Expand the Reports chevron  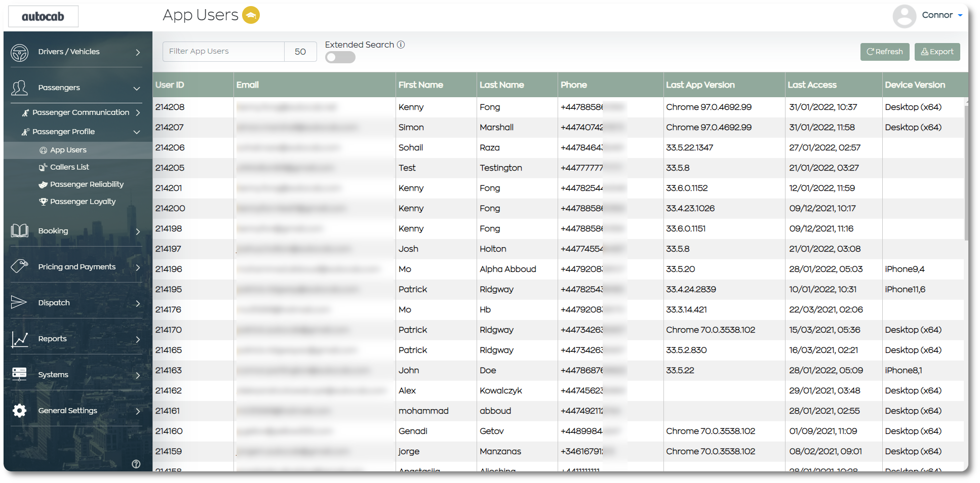point(138,339)
